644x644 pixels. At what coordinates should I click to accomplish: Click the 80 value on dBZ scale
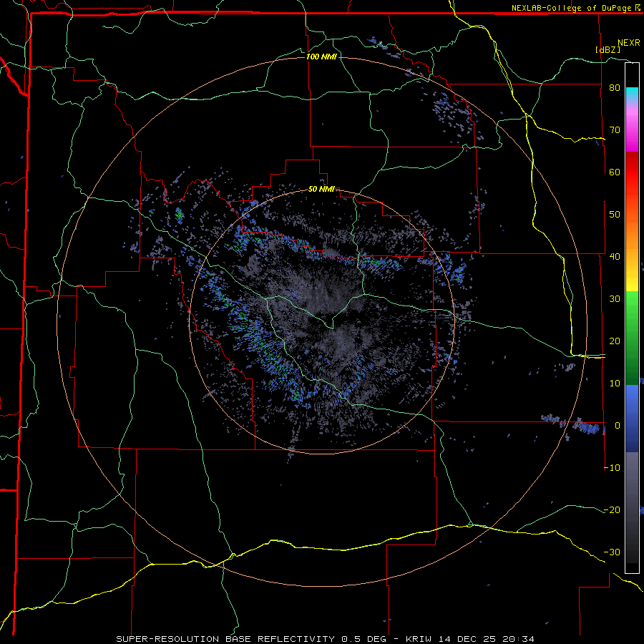[x=615, y=88]
